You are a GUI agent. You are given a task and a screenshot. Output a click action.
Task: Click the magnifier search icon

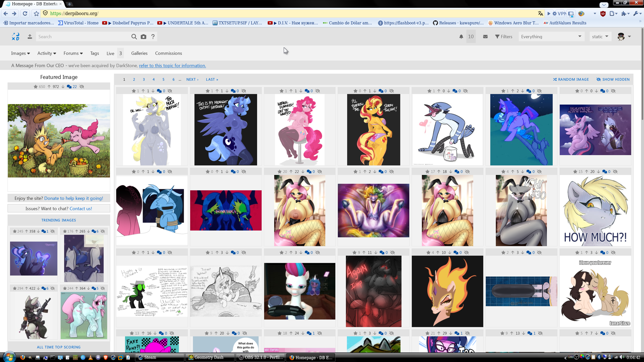point(134,37)
